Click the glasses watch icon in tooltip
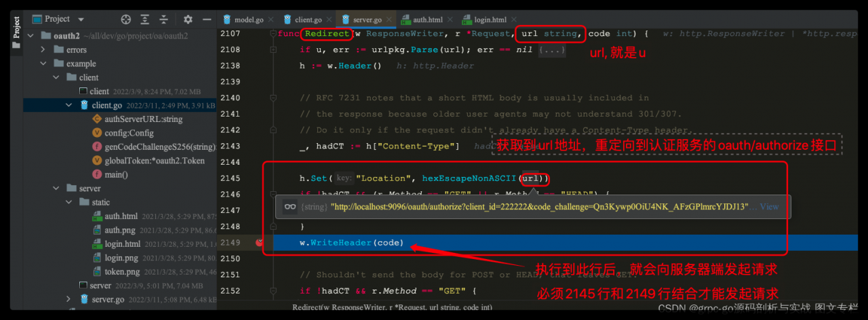 coord(289,207)
